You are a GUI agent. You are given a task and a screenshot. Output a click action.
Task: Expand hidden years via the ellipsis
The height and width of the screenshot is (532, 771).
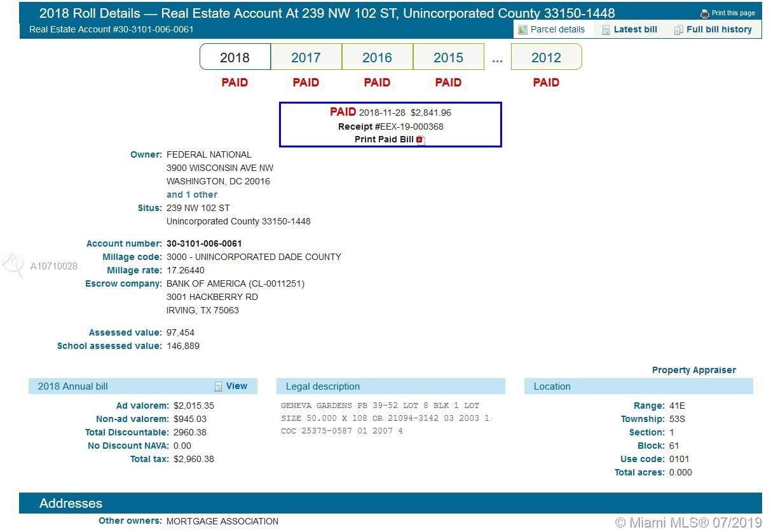click(x=497, y=59)
